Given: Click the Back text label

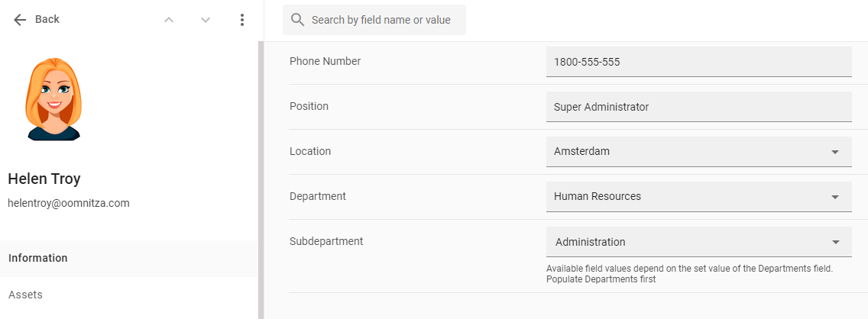Looking at the screenshot, I should 47,20.
